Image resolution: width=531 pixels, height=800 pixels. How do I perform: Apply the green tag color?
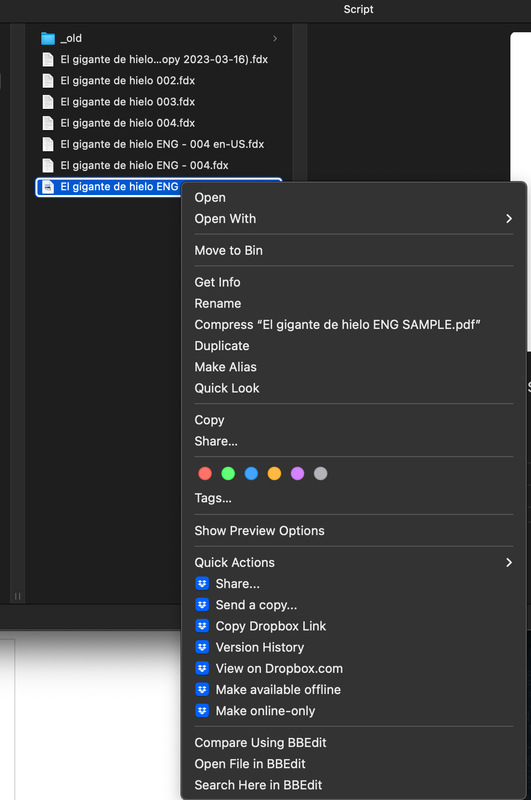pyautogui.click(x=228, y=473)
